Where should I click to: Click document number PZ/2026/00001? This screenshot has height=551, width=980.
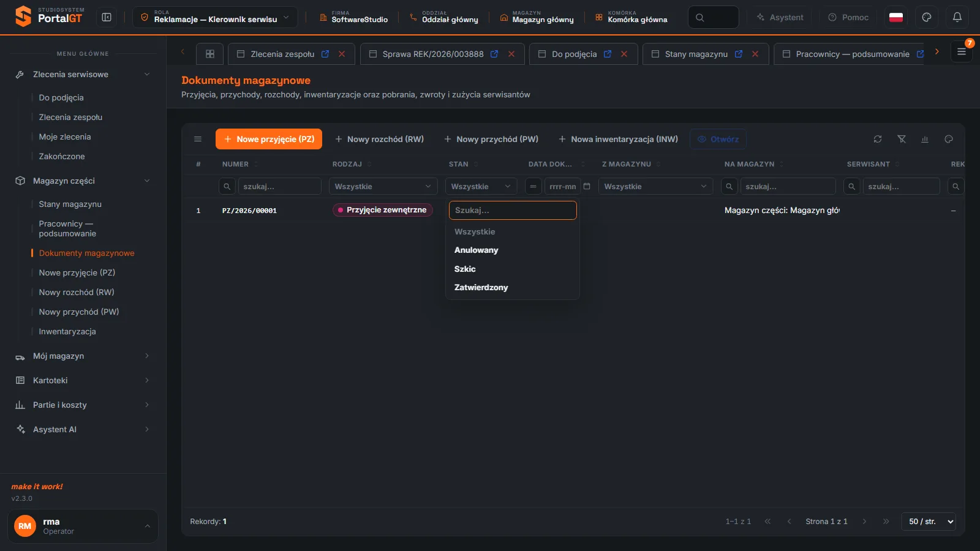[x=249, y=211]
